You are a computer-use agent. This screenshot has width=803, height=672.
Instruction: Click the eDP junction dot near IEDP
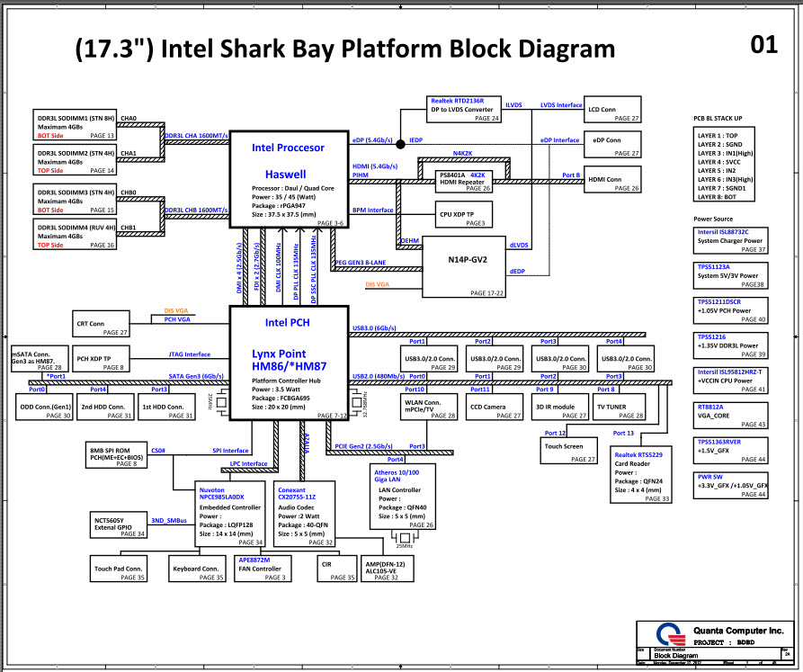400,145
